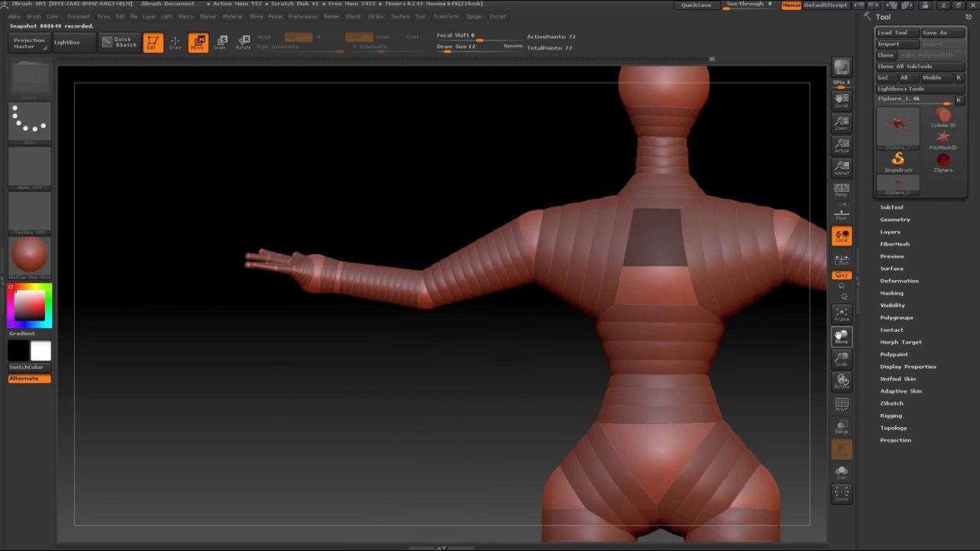Open Quick Sketch

click(119, 42)
